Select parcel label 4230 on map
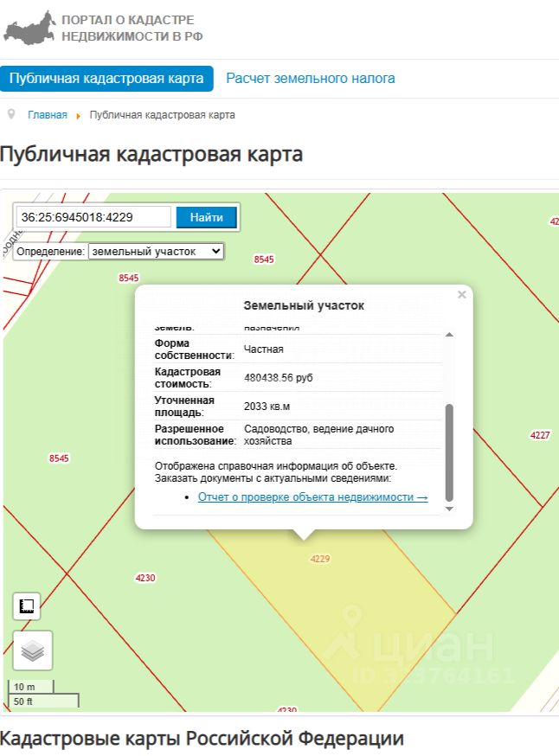Screen dimensions: 559x756 coord(145,578)
